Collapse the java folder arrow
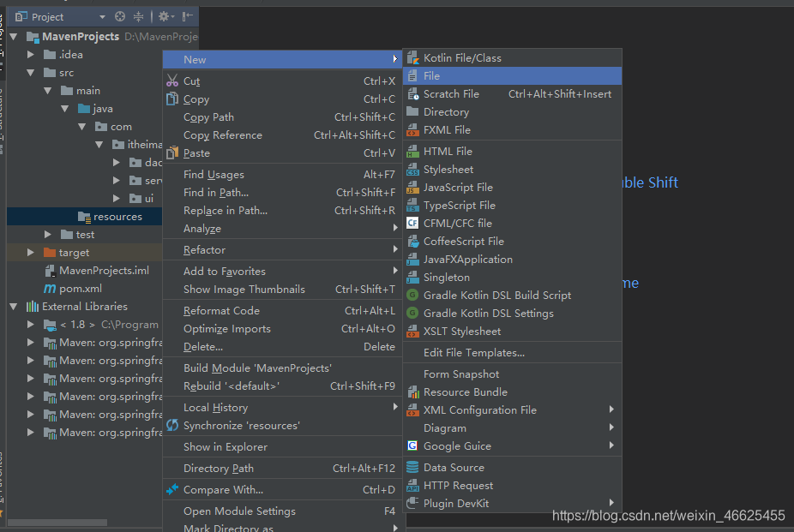The height and width of the screenshot is (532, 794). [x=65, y=108]
